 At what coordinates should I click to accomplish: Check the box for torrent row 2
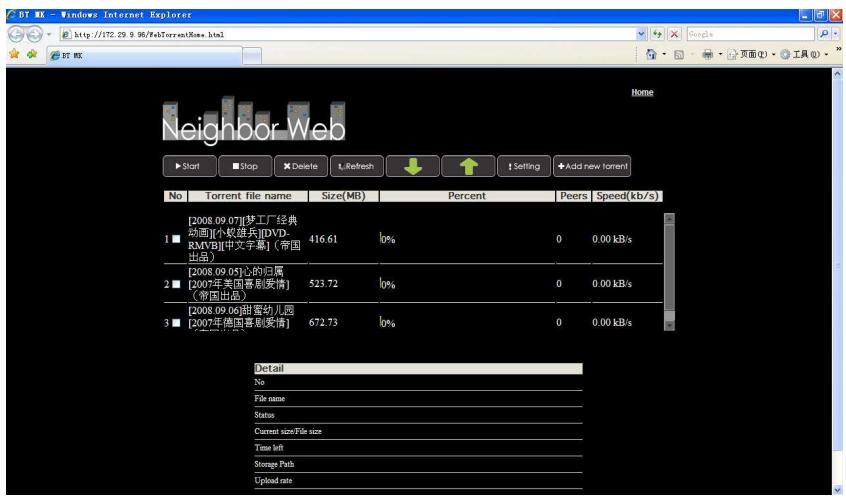(x=176, y=284)
